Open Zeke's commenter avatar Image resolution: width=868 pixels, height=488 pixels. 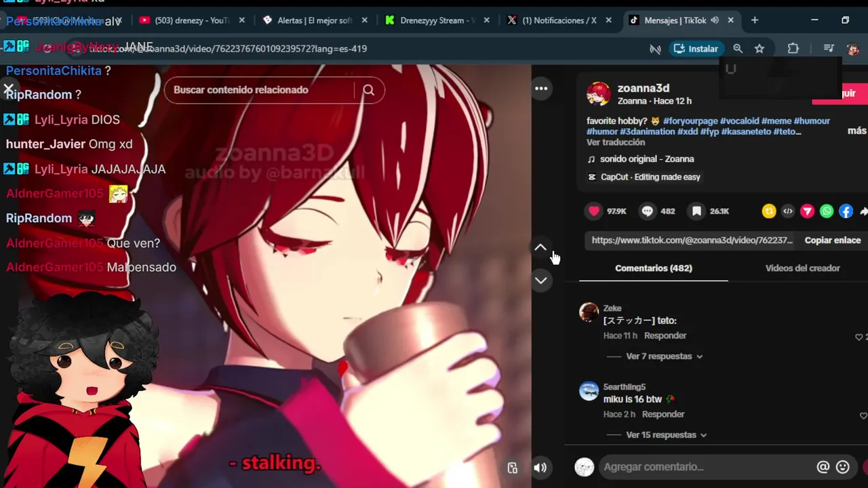[x=589, y=312]
